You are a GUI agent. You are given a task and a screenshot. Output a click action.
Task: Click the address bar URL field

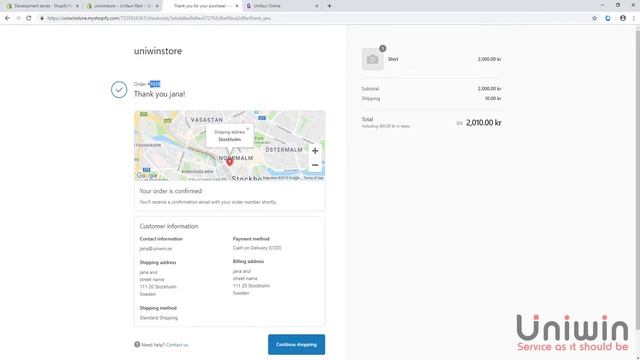coord(314,18)
